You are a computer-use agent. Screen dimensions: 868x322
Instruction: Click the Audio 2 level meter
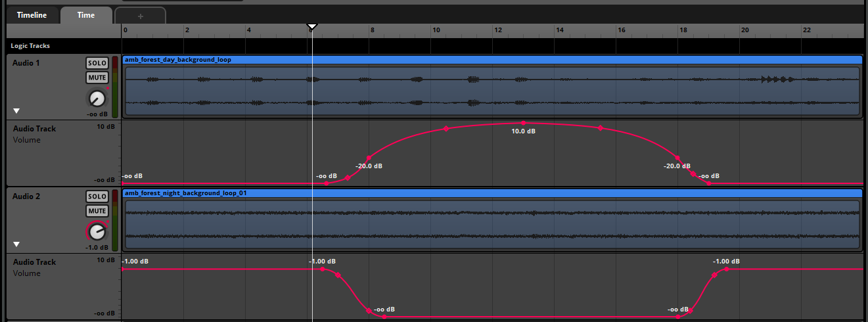(115, 220)
